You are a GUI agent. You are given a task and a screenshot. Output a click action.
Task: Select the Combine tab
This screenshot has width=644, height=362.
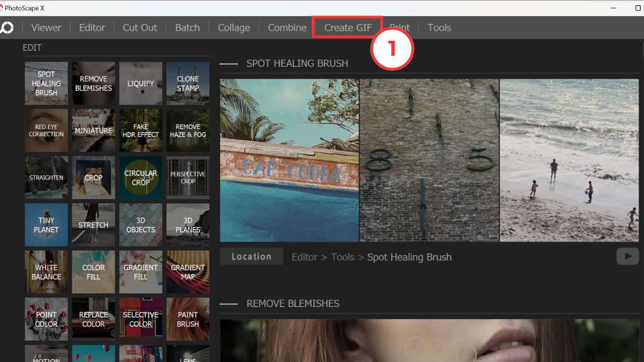click(287, 27)
